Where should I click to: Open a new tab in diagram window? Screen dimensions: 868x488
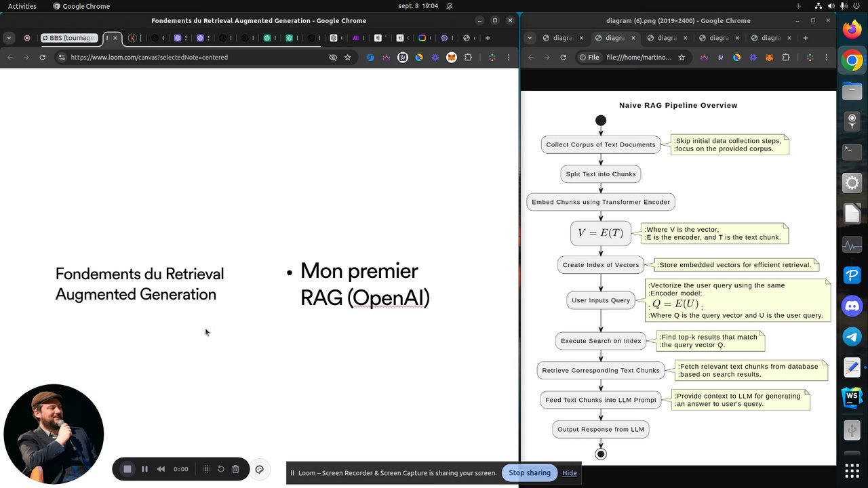coord(806,38)
